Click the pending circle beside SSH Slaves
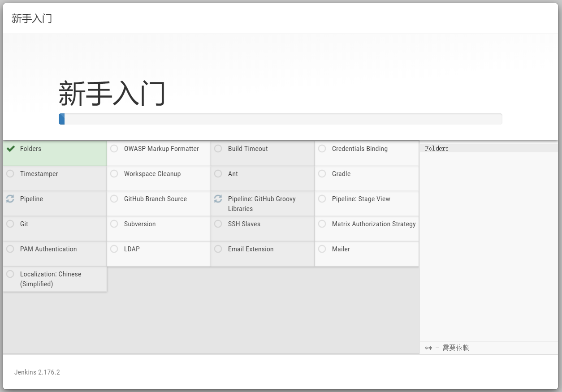The image size is (562, 392). tap(218, 224)
